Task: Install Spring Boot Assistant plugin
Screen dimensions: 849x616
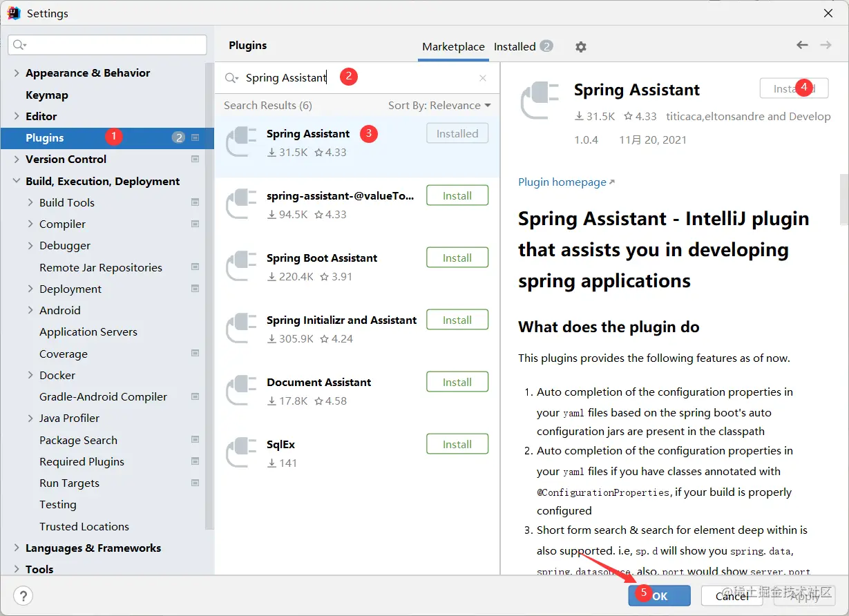Action: 457,258
